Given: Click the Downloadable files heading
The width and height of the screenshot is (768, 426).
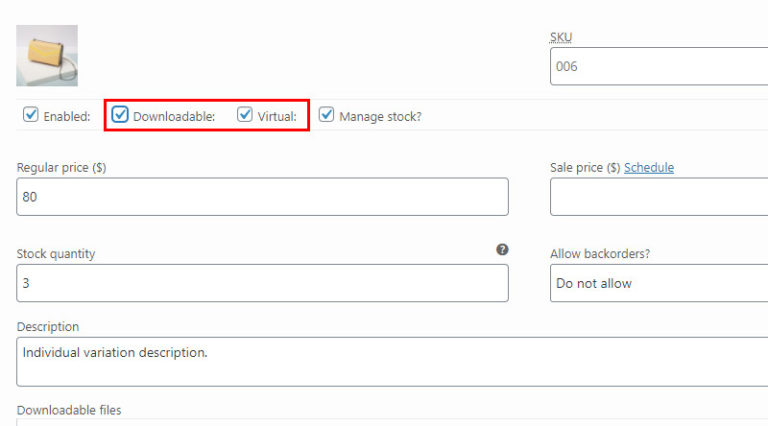Looking at the screenshot, I should pyautogui.click(x=69, y=410).
